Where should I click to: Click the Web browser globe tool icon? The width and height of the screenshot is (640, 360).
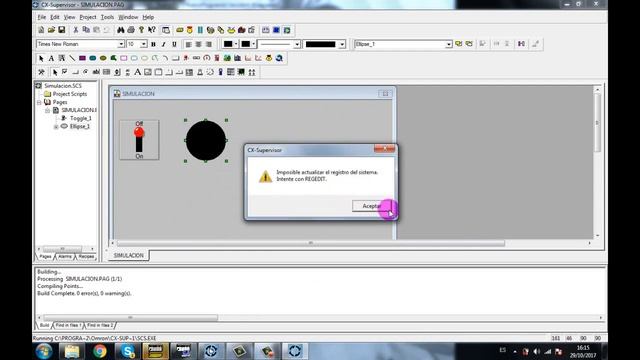pos(279,58)
